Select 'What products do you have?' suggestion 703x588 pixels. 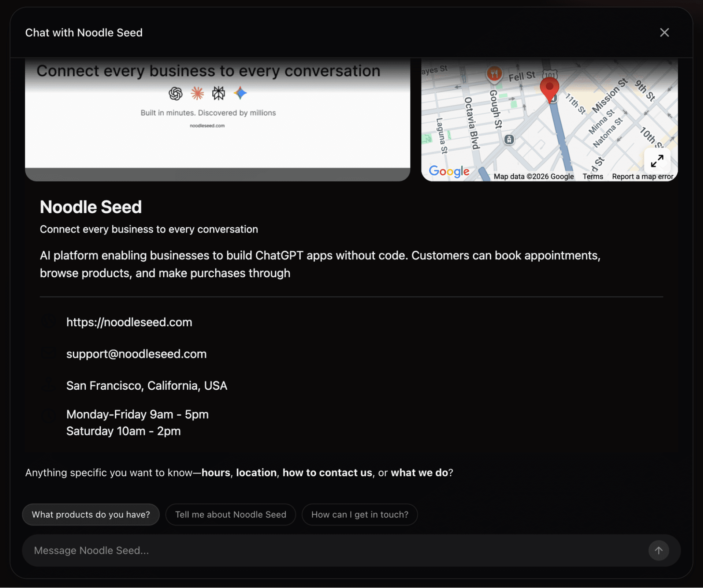[91, 514]
